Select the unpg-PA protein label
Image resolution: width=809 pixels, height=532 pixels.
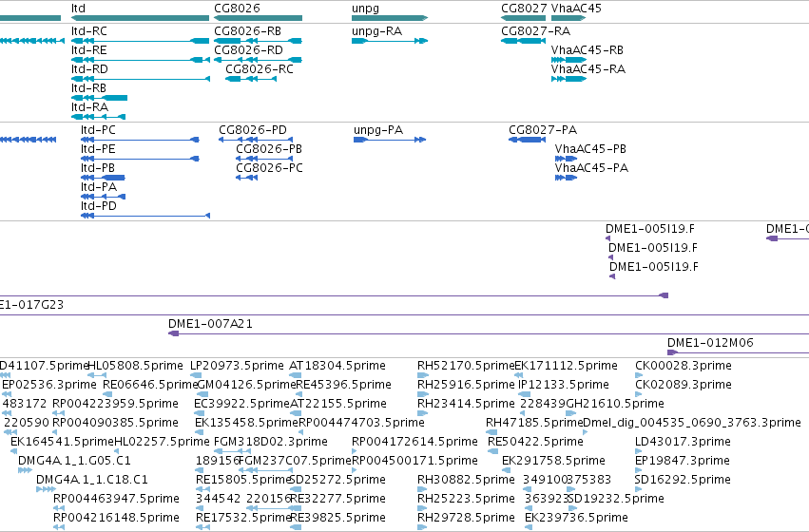coord(378,130)
